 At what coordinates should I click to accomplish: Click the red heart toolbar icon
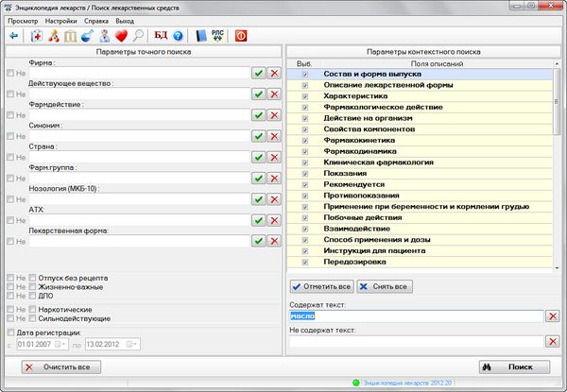tap(120, 35)
